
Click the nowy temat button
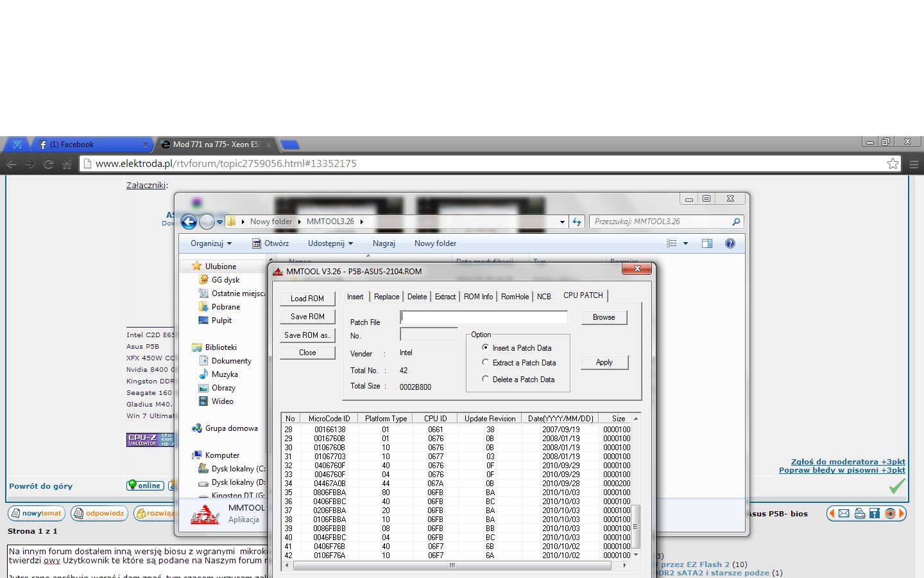click(x=37, y=514)
